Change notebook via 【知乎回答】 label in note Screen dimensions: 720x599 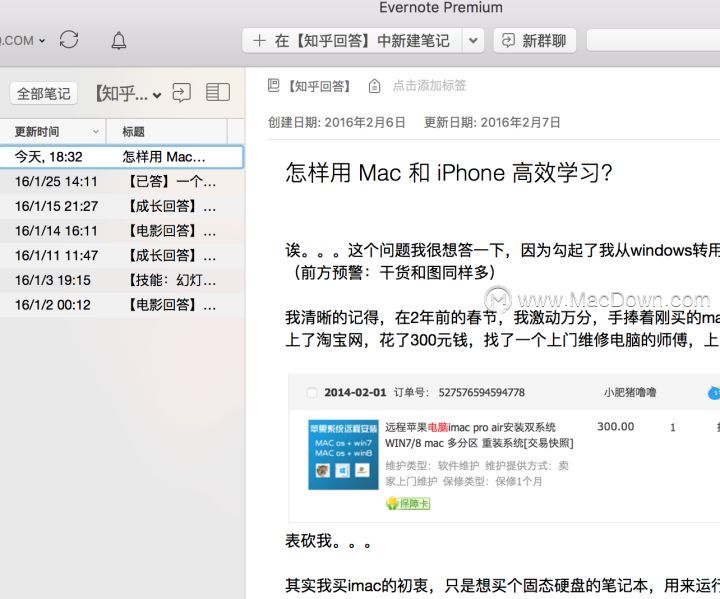point(320,86)
